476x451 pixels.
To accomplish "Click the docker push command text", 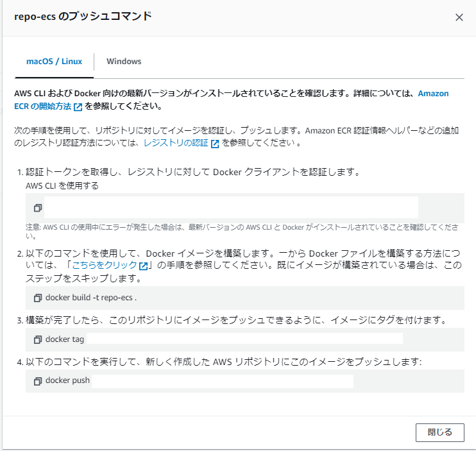I will (x=67, y=380).
